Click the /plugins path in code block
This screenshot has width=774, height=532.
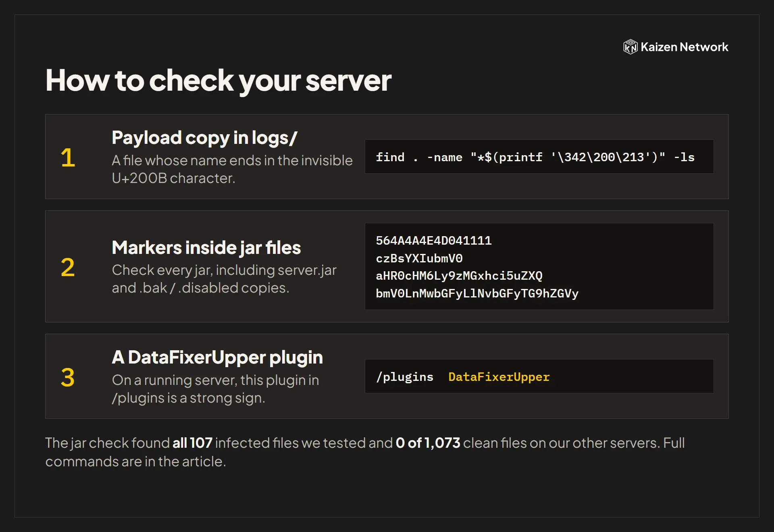point(404,377)
